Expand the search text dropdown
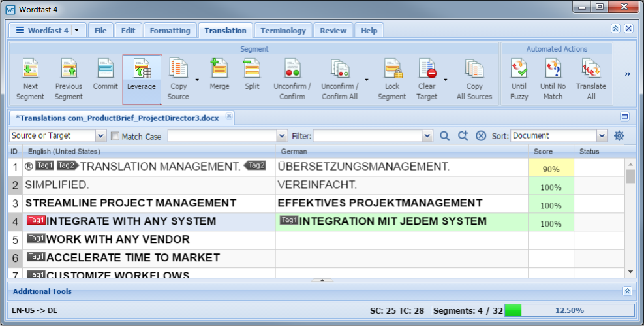Image resolution: width=644 pixels, height=326 pixels. pos(282,136)
